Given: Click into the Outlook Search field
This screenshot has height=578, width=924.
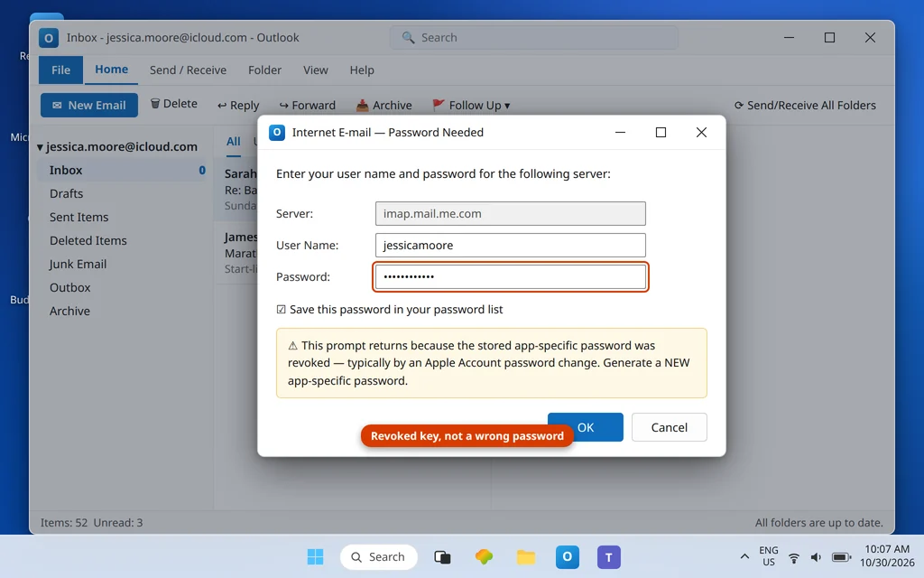Looking at the screenshot, I should [x=534, y=38].
